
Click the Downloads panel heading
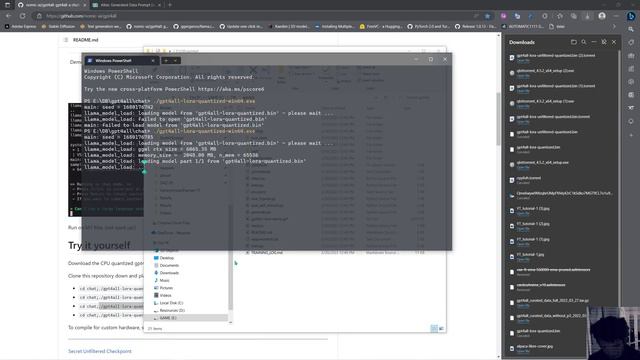tap(522, 42)
